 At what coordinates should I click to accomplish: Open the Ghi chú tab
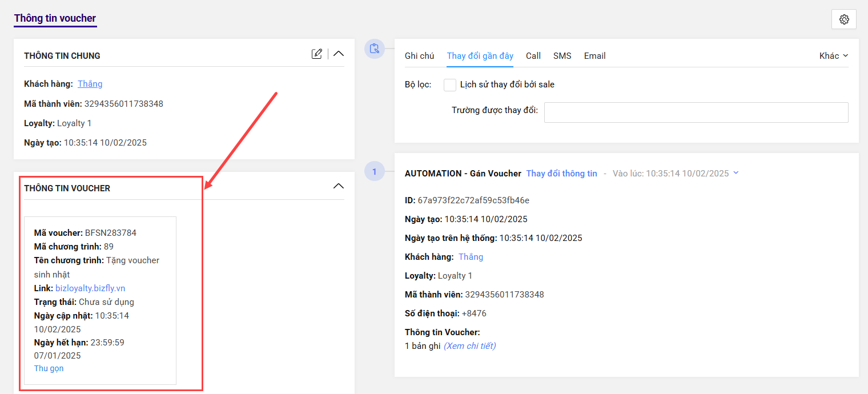420,56
